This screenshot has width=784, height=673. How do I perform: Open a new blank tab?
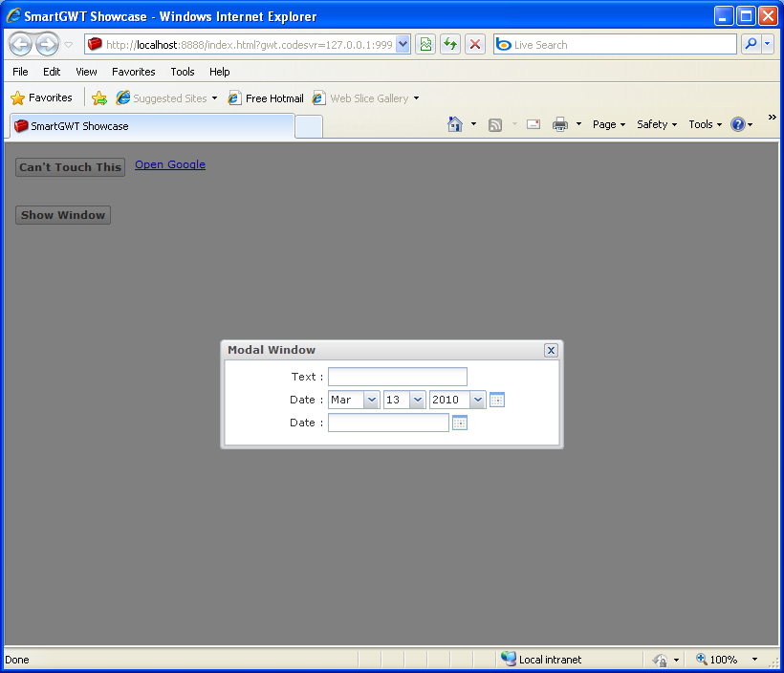coord(309,127)
